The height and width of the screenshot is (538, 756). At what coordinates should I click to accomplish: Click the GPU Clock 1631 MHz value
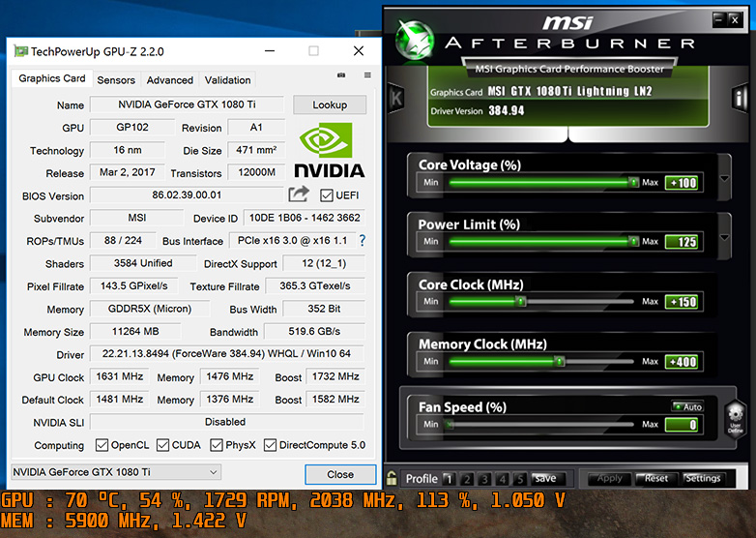(120, 376)
